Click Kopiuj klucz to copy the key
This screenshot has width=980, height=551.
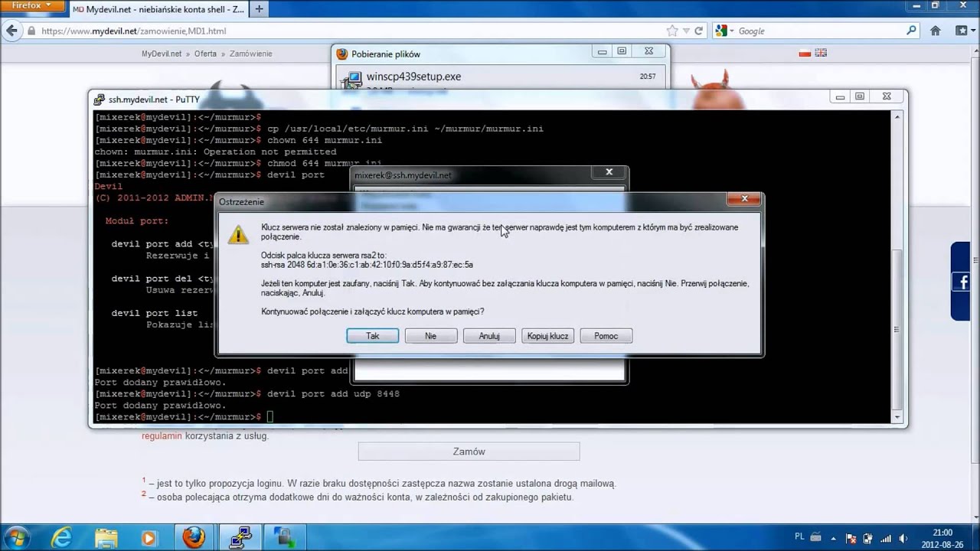pyautogui.click(x=547, y=336)
